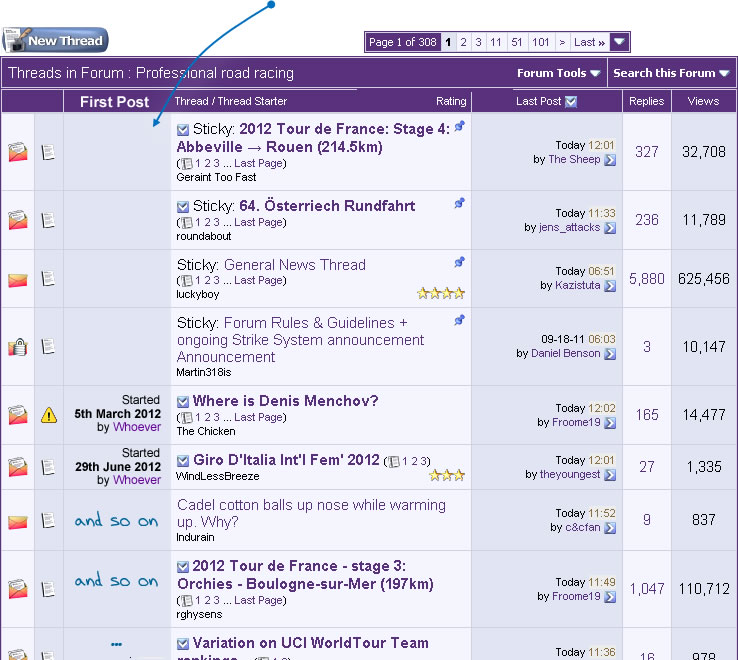The width and height of the screenshot is (738, 660).
Task: Jump to Last page of threads
Action: (x=589, y=42)
